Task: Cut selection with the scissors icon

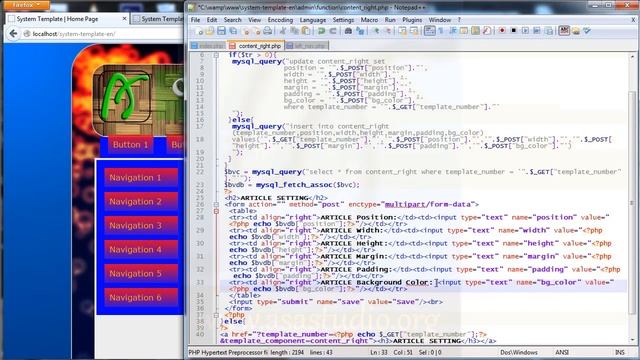Action: pos(282,31)
